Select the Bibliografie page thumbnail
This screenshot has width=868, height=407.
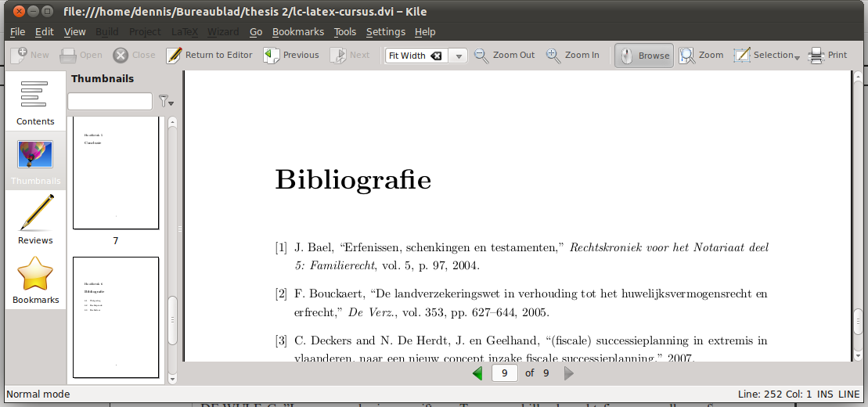pos(116,317)
